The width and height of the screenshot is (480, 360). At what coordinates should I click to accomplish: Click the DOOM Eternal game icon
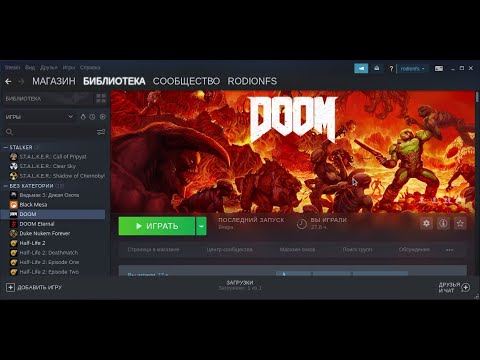tap(14, 224)
